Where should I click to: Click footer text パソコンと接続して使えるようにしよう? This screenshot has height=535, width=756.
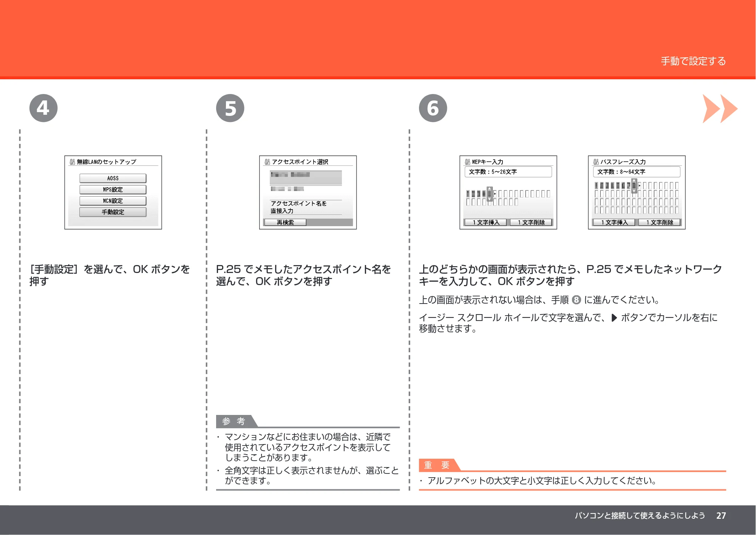(x=640, y=516)
